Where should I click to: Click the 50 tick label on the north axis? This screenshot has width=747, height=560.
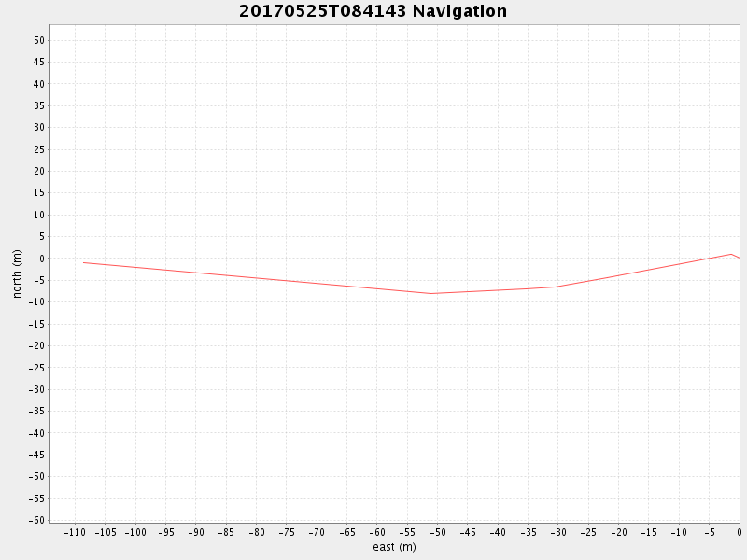coord(39,40)
